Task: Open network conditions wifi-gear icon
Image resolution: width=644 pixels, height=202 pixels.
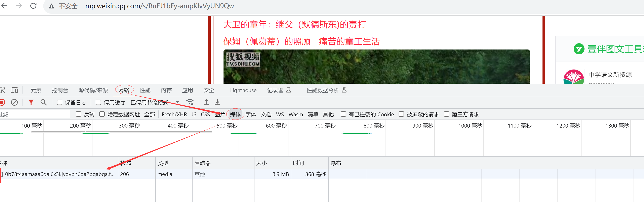Action: pyautogui.click(x=190, y=102)
